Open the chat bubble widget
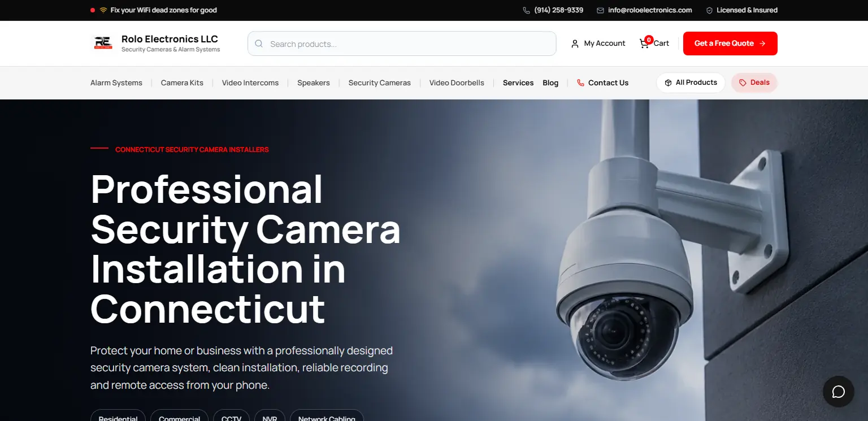The width and height of the screenshot is (868, 421). pyautogui.click(x=839, y=392)
